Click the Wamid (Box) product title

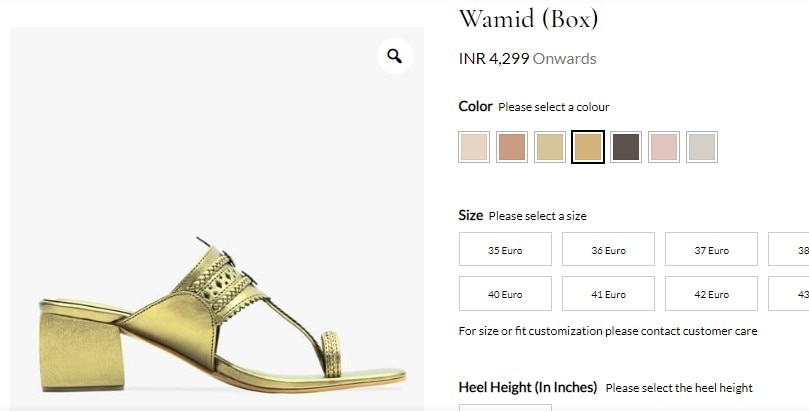coord(528,18)
